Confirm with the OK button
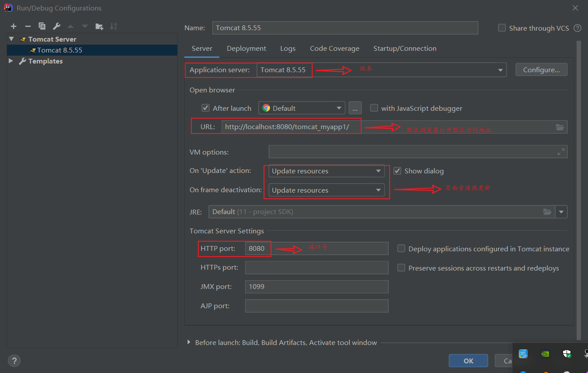This screenshot has width=588, height=373. [x=468, y=361]
